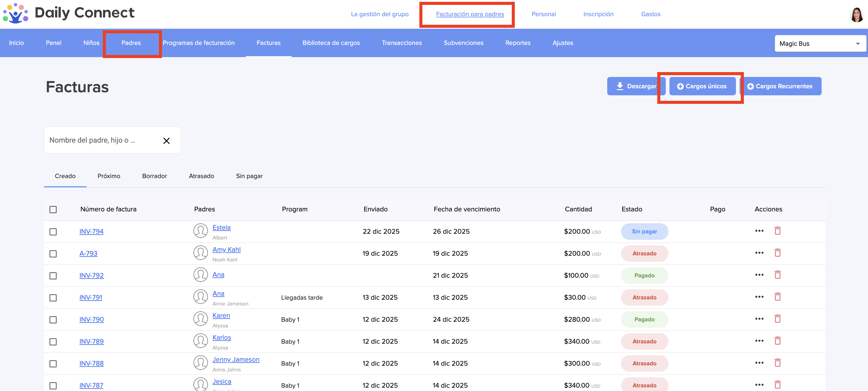The height and width of the screenshot is (391, 868).
Task: Click the Daily Connect logo icon
Action: (x=15, y=13)
